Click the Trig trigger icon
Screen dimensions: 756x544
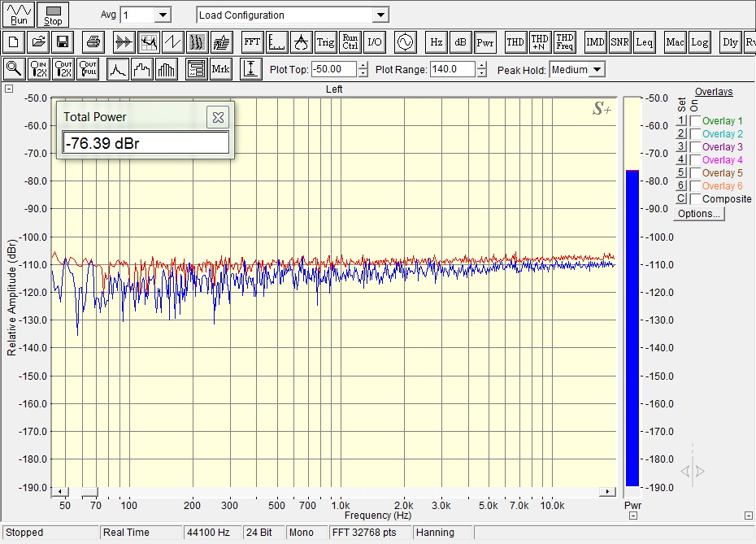pos(325,42)
